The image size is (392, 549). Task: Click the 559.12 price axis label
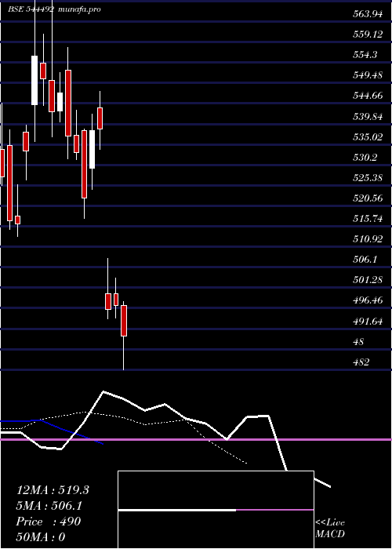point(368,35)
